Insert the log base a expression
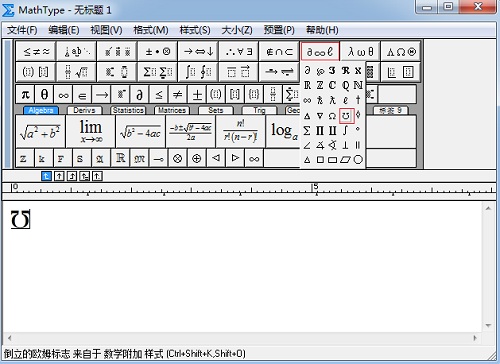This screenshot has height=364, width=500. [283, 132]
